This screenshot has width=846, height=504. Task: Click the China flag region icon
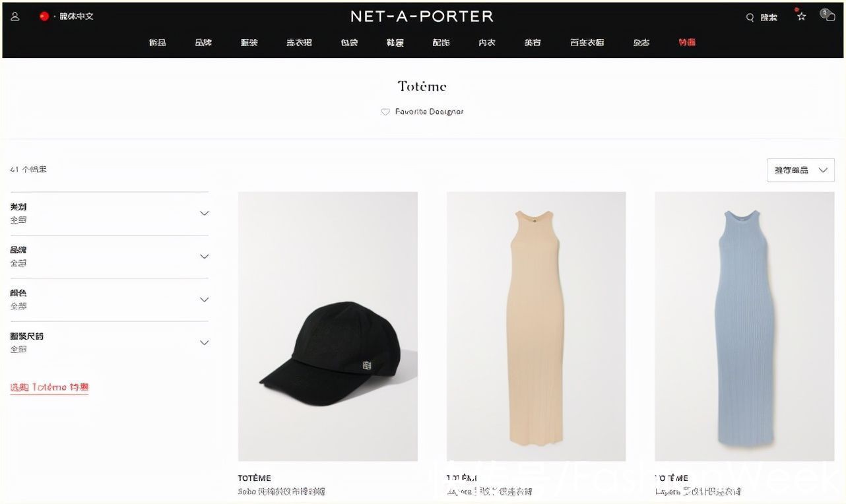(44, 16)
